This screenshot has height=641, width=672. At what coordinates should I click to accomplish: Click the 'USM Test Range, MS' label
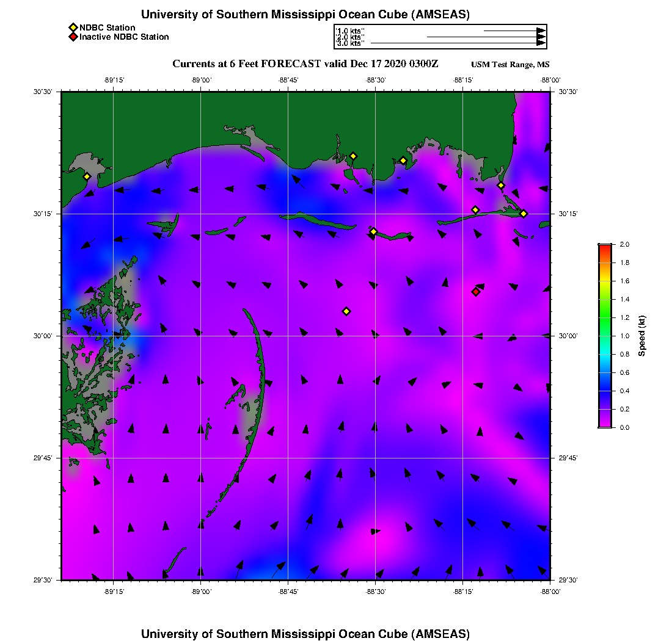click(x=510, y=65)
